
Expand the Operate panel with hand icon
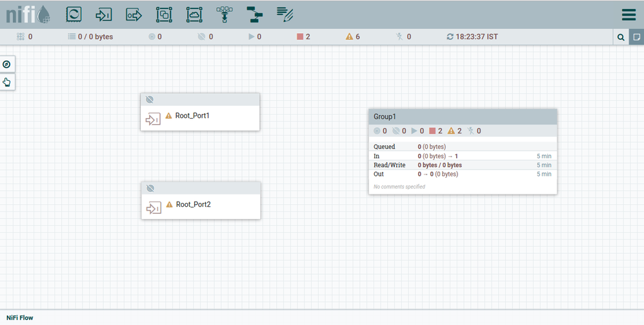click(x=7, y=82)
